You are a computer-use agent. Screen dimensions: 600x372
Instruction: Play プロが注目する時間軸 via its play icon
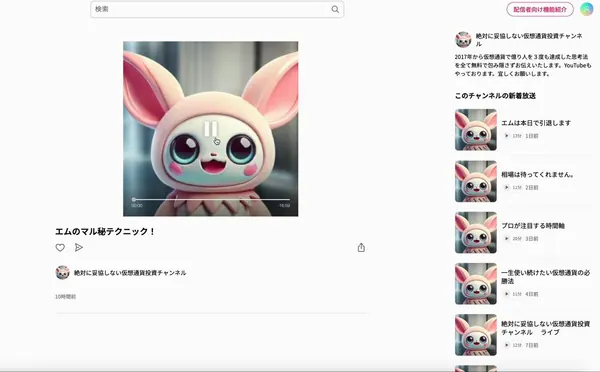tap(507, 238)
